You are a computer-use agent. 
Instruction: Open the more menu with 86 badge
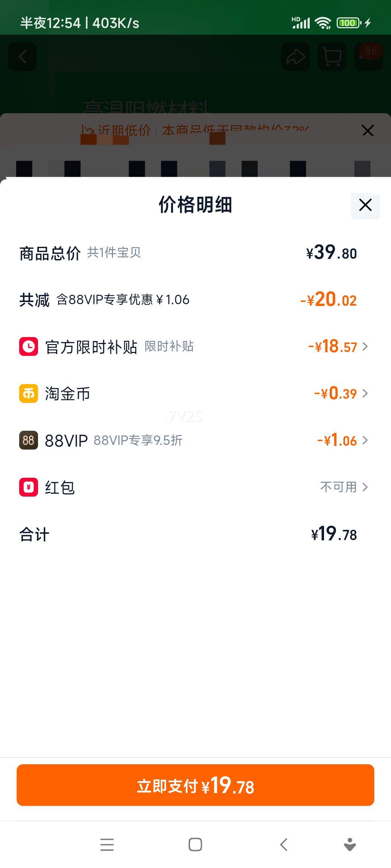point(369,57)
